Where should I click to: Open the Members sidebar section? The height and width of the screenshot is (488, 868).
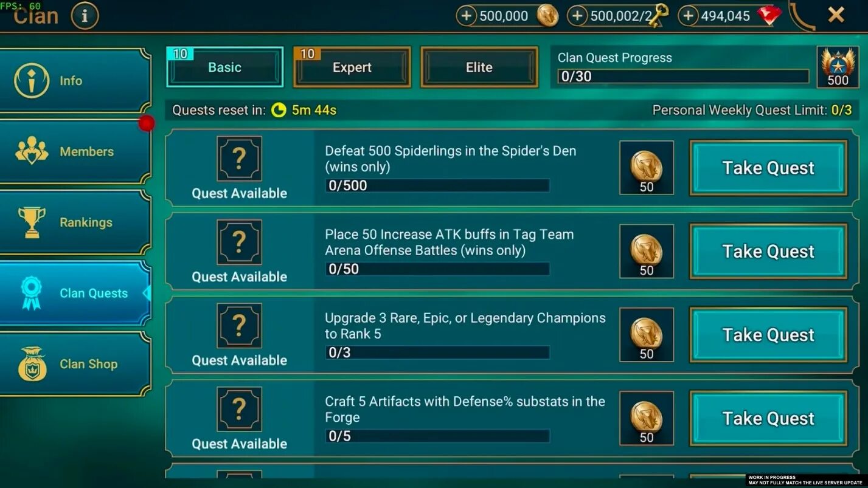(74, 151)
